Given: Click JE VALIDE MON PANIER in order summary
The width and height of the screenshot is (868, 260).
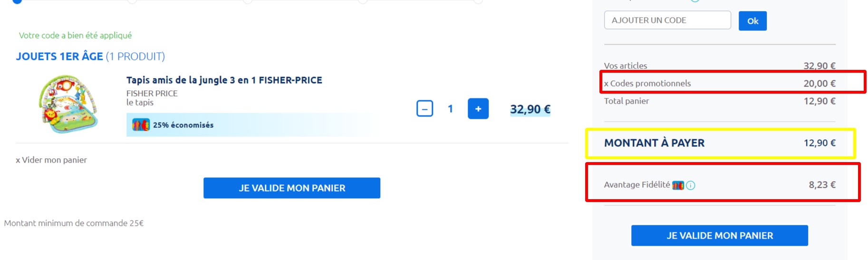Looking at the screenshot, I should [x=719, y=236].
